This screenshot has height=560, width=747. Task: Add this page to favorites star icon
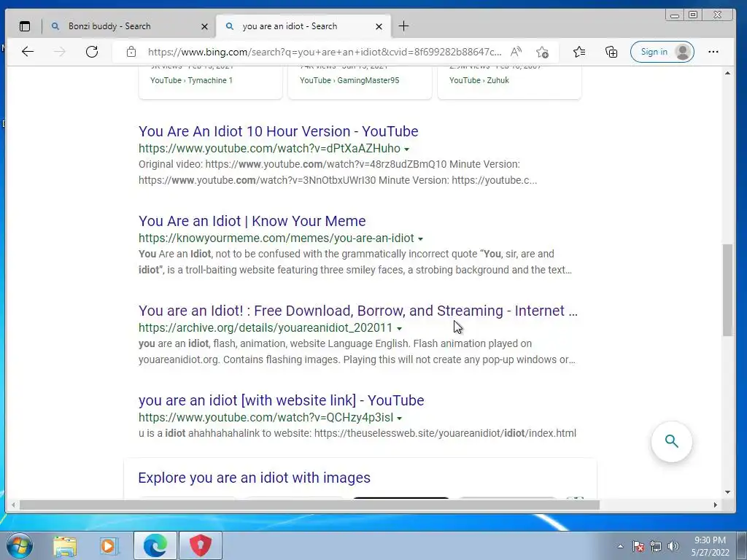542,52
